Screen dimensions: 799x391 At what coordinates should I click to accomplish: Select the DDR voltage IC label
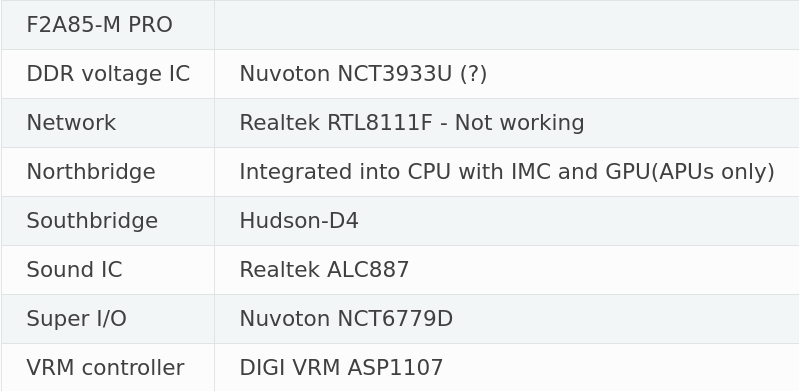108,74
